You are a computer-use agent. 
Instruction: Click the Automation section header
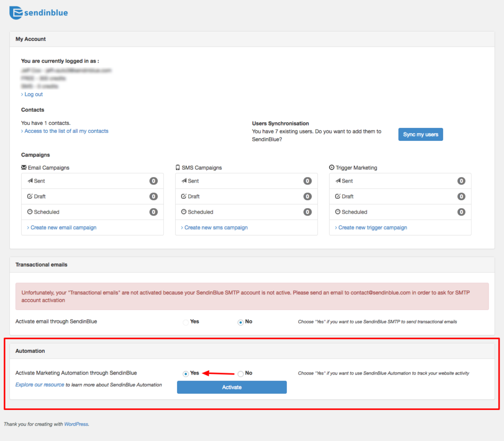[252, 350]
